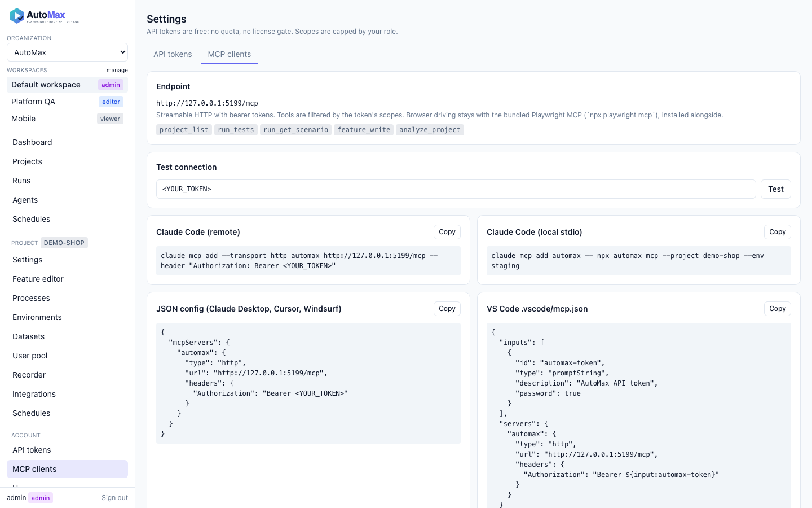Click the analyze_project tool chip
Image resolution: width=812 pixels, height=508 pixels.
(x=430, y=130)
